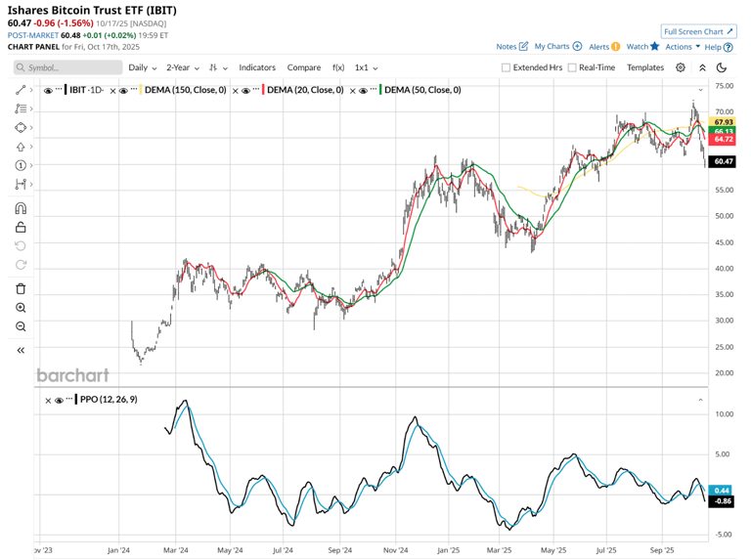751x560 pixels.
Task: Collapse the main chart pane chevron
Action: pos(700,90)
